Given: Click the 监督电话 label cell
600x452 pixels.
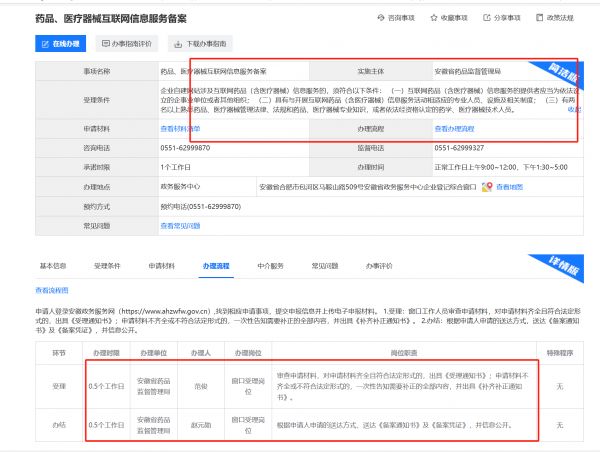Looking at the screenshot, I should click(x=371, y=148).
